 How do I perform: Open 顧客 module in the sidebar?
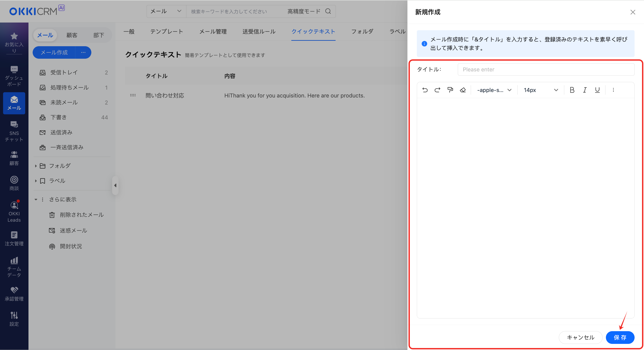[x=14, y=158]
